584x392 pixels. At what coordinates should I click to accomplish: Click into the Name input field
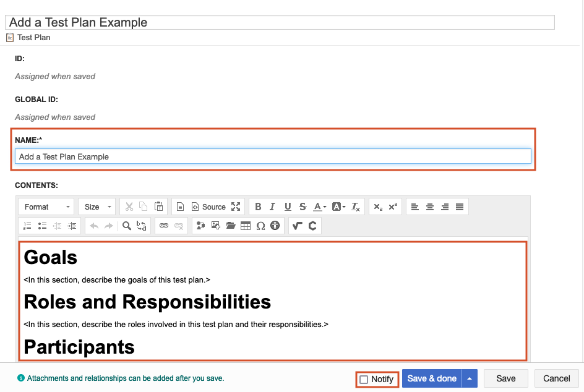pyautogui.click(x=272, y=156)
